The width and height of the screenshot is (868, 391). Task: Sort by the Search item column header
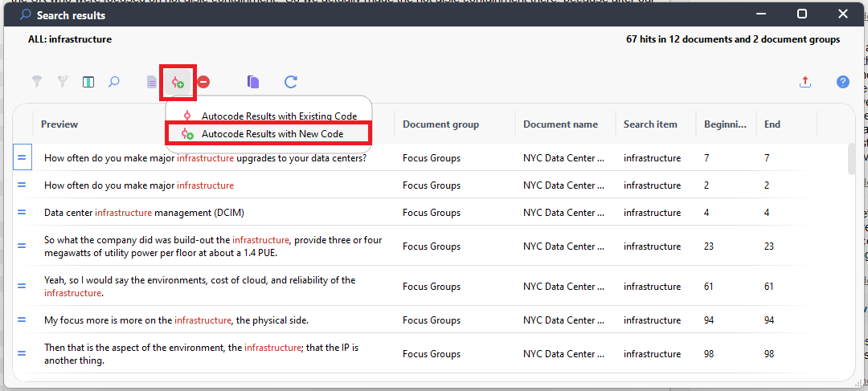coord(650,124)
